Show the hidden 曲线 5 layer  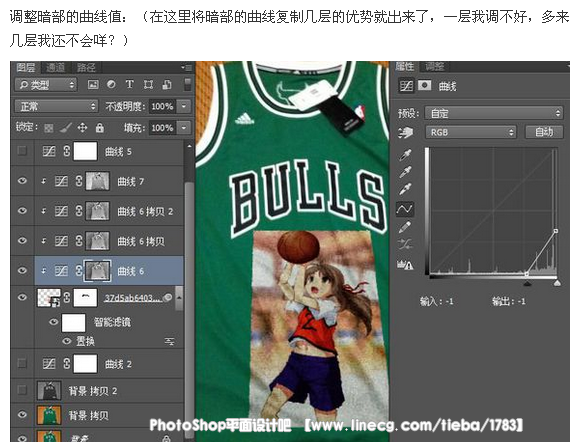click(22, 151)
